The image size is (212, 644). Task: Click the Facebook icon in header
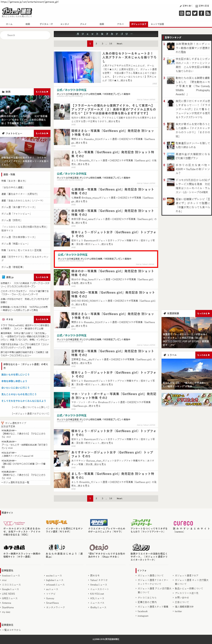(201, 13)
